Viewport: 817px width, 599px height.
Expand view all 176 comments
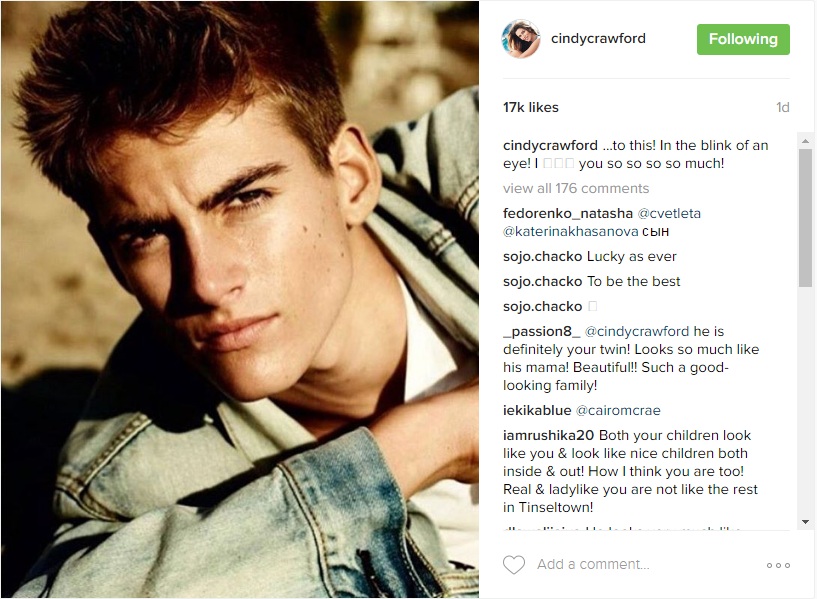576,188
